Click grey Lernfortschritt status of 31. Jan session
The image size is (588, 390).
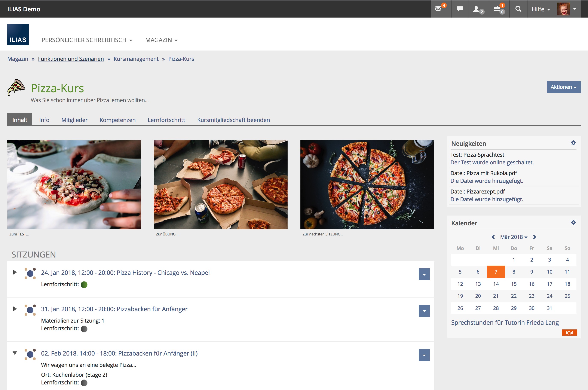[84, 329]
